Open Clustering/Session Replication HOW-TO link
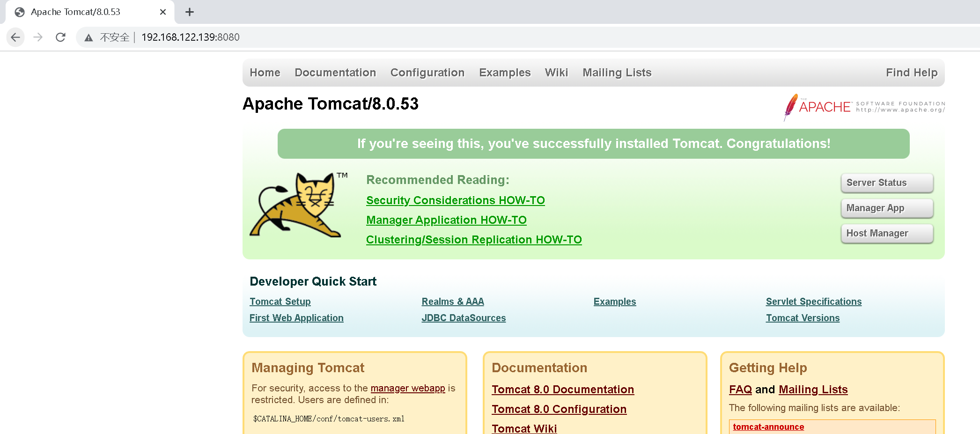 click(x=474, y=240)
